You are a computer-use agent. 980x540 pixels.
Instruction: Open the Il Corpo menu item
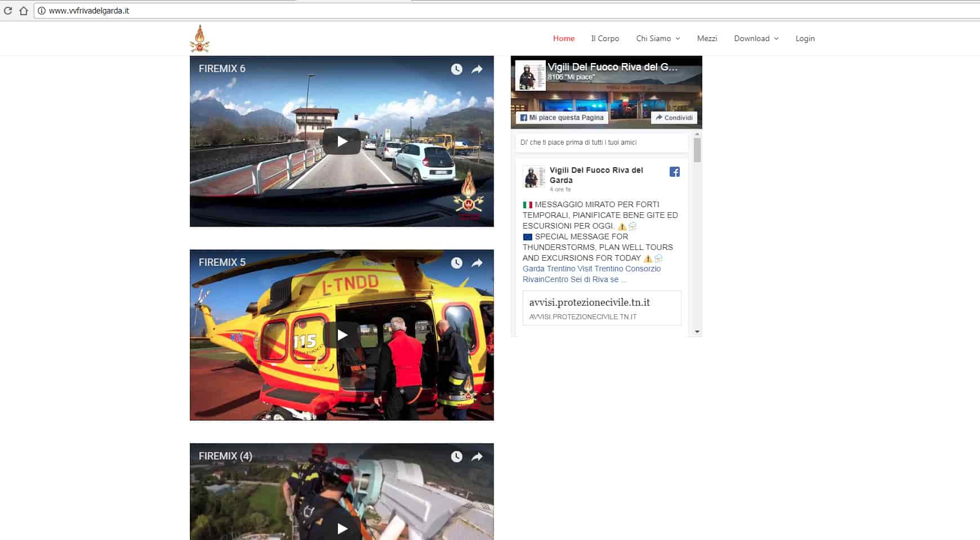[605, 38]
